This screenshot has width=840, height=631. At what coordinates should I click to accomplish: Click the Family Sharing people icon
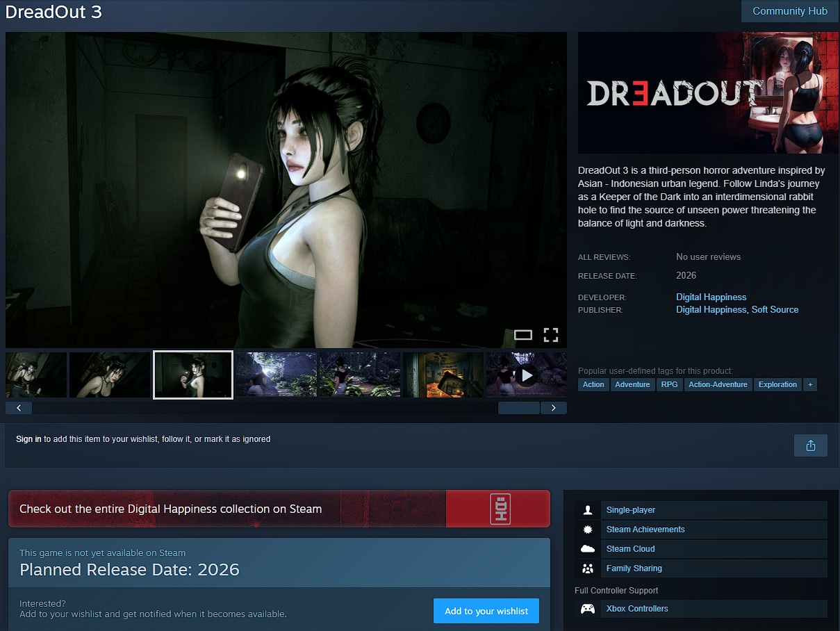click(588, 568)
